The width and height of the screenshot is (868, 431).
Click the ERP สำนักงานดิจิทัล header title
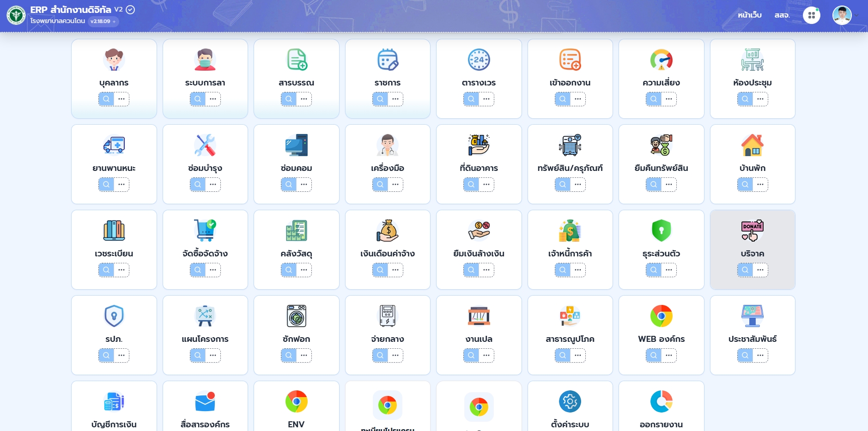71,10
